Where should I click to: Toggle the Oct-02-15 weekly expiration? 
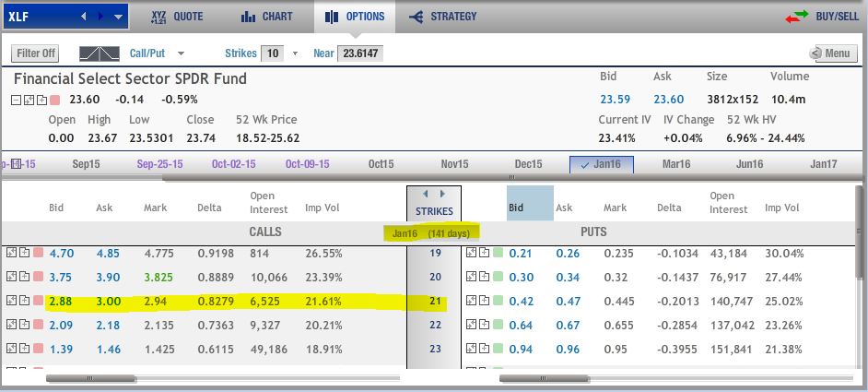point(234,164)
